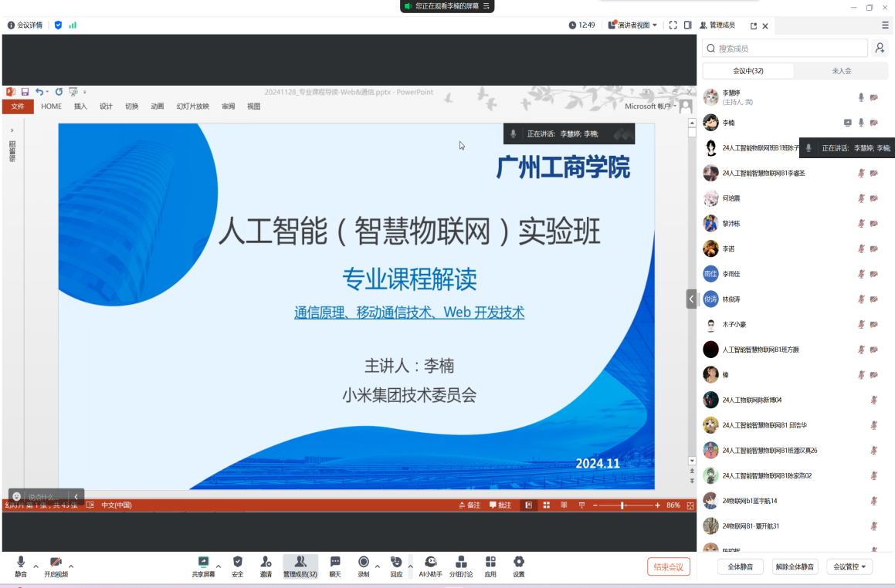Open the 演讲者视图 view dropdown

[x=632, y=25]
